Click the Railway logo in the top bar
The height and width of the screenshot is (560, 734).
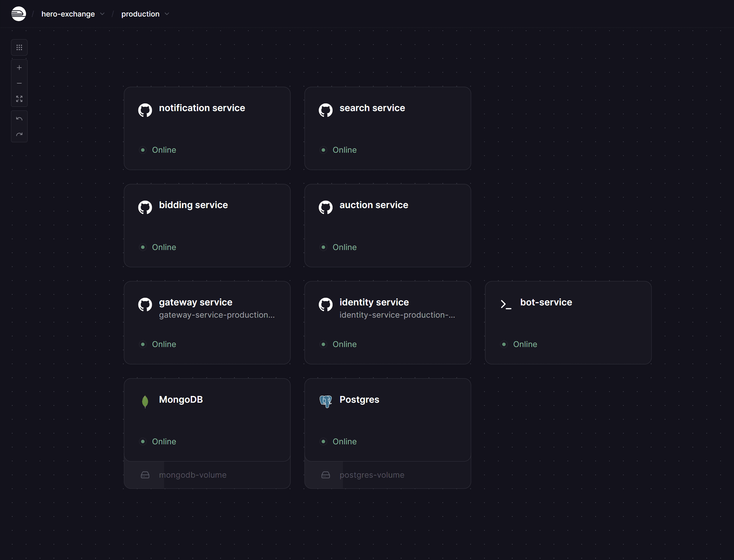pos(19,14)
